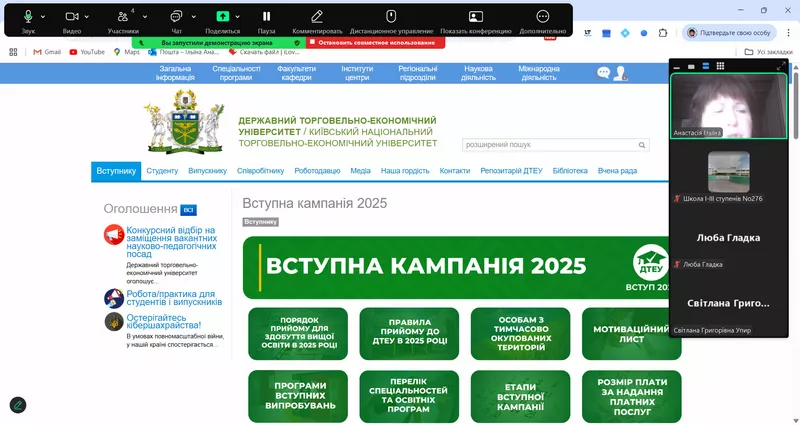
Task: Click the search magnifier icon
Action: pyautogui.click(x=642, y=145)
